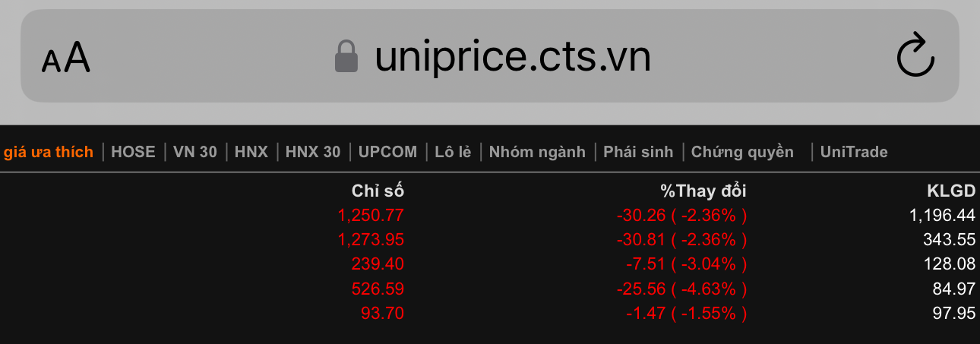Select the 1,250.77 index value
Screen dimensions: 980x344
pyautogui.click(x=371, y=216)
